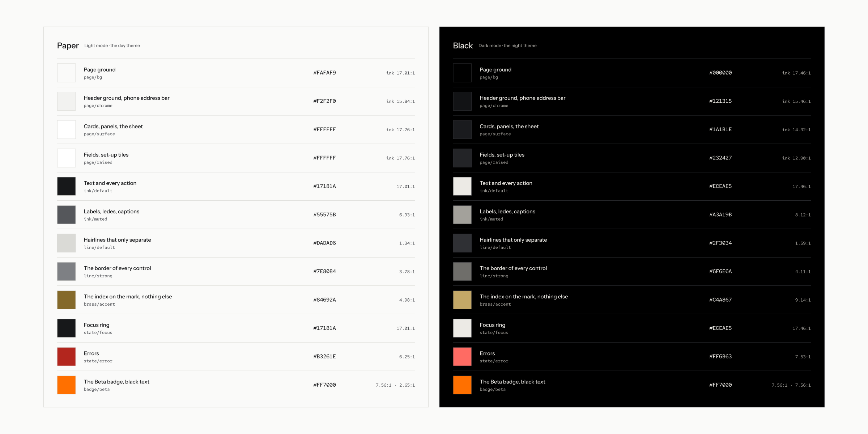Select the #FF6B63 hex code
This screenshot has width=868, height=434.
[720, 357]
